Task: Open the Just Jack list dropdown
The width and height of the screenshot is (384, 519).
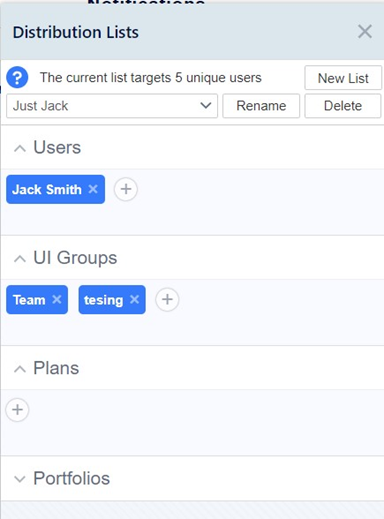Action: [x=112, y=106]
